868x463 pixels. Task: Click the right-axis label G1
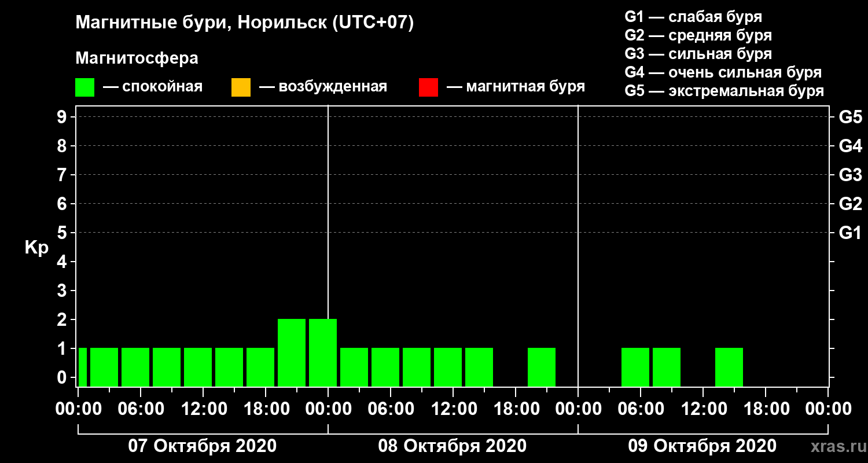click(x=850, y=233)
